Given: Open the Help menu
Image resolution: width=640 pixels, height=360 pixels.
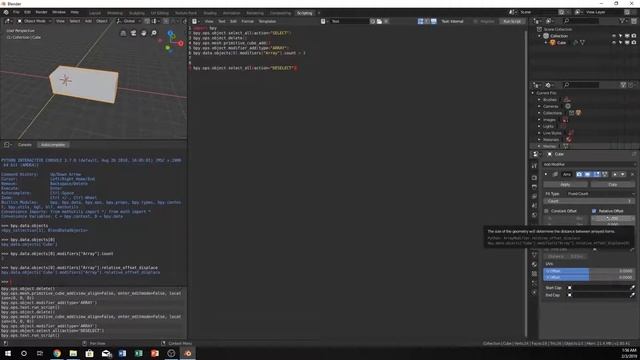Looking at the screenshot, I should pos(75,12).
